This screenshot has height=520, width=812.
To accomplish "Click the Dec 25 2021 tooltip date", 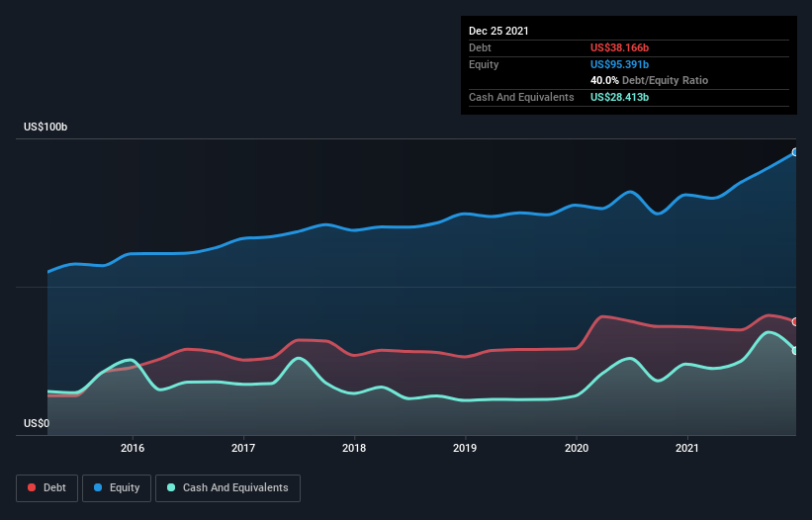I will (498, 31).
